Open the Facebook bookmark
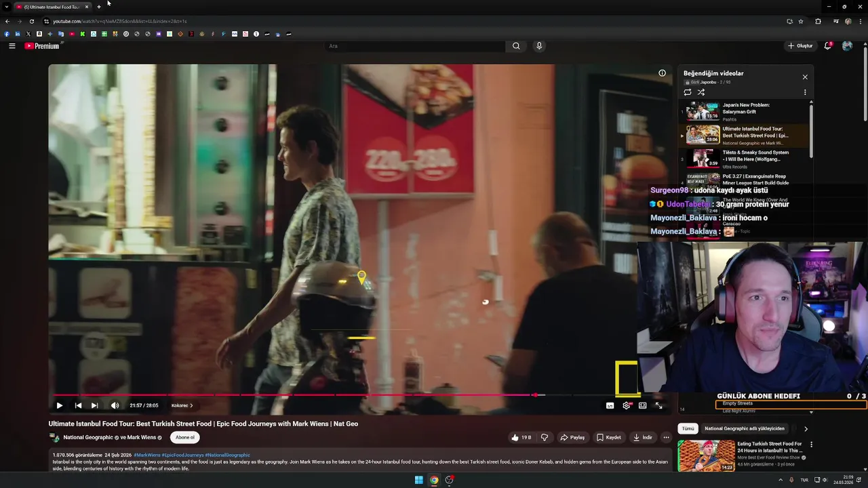 point(7,34)
